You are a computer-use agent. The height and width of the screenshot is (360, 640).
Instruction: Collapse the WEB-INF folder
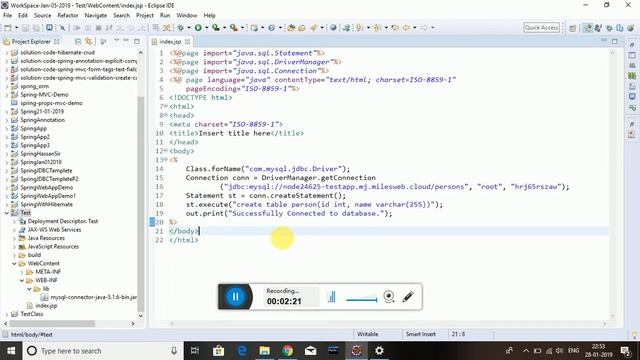(x=22, y=280)
